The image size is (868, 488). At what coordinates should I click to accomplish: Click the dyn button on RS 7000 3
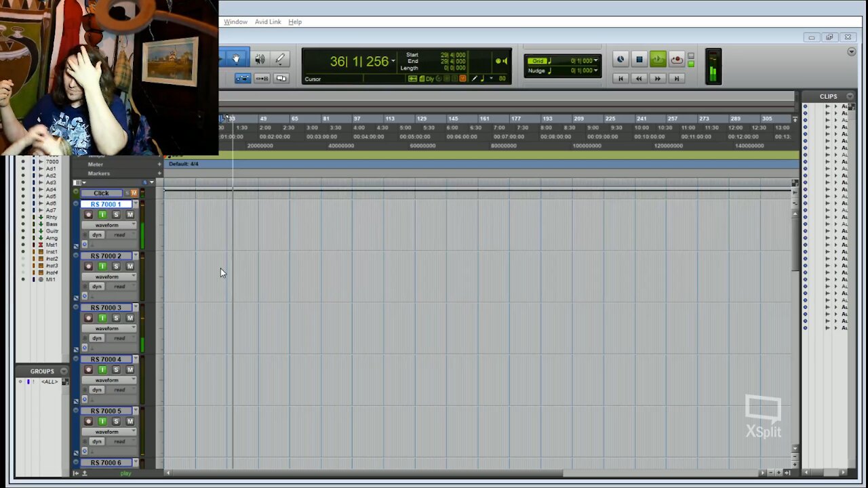coord(96,338)
